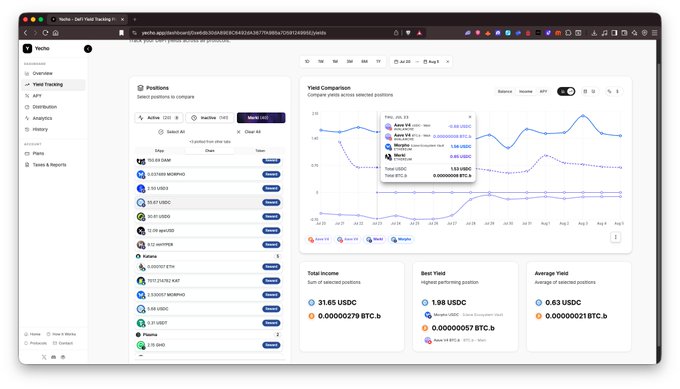Click the browser reload icon
This screenshot has width=680, height=389.
tap(45, 33)
